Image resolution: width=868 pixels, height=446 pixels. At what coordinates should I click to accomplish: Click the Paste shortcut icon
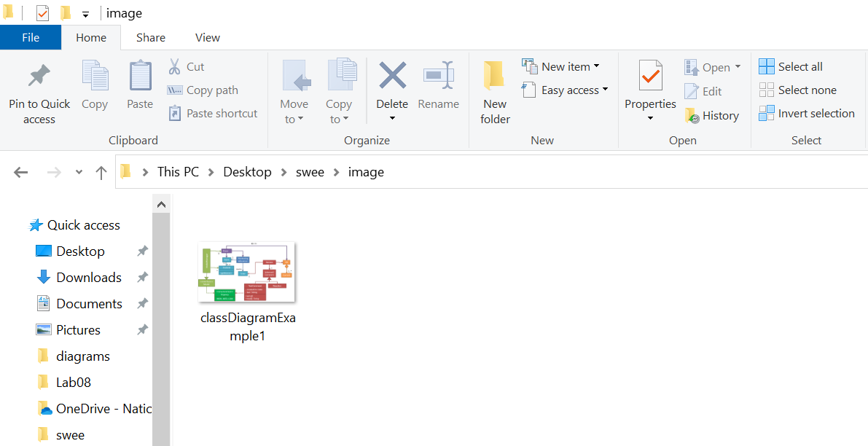click(x=174, y=114)
